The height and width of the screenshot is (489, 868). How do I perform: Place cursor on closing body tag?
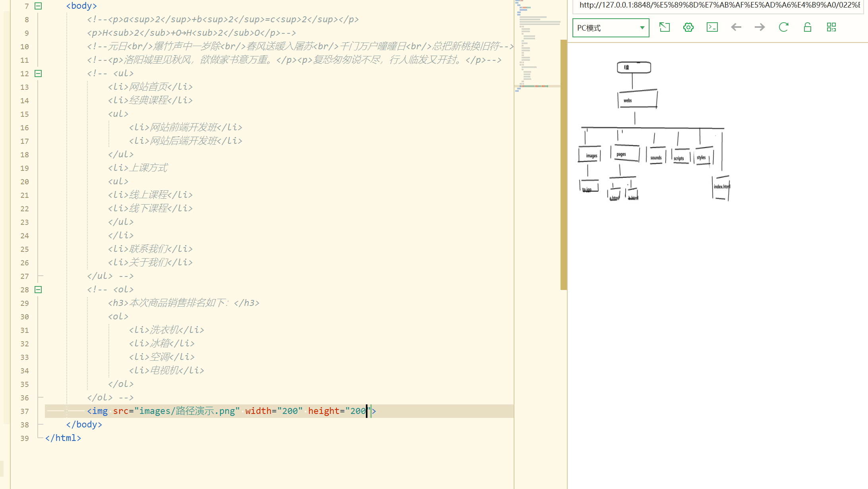tap(84, 425)
